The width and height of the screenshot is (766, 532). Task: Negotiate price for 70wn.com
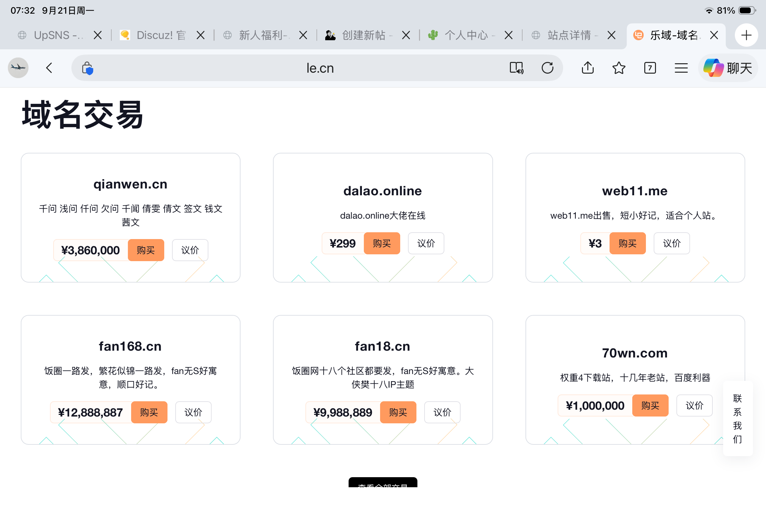click(x=694, y=405)
